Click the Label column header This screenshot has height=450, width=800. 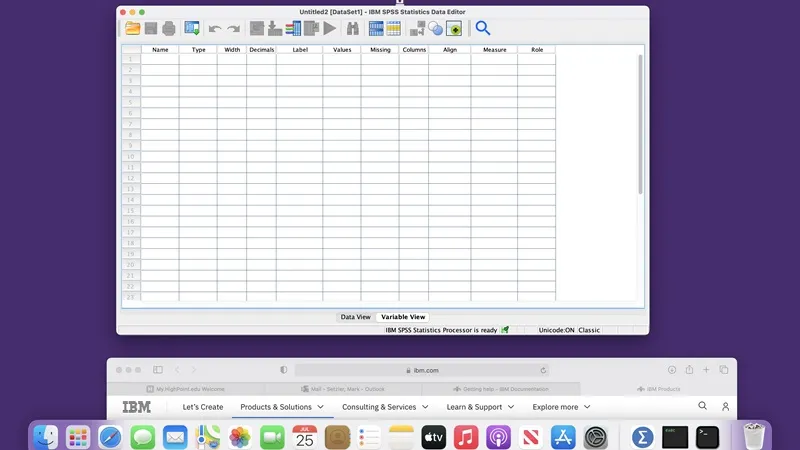point(300,49)
